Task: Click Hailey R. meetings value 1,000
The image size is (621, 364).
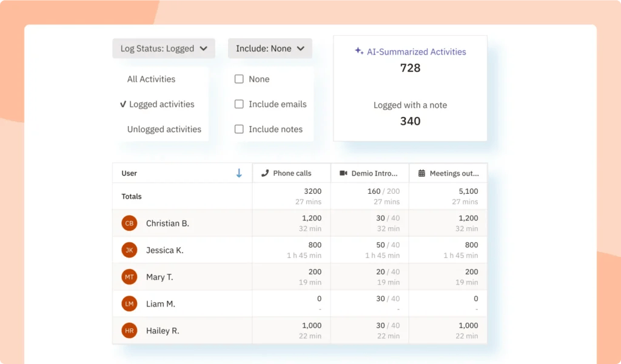Action: 468,326
